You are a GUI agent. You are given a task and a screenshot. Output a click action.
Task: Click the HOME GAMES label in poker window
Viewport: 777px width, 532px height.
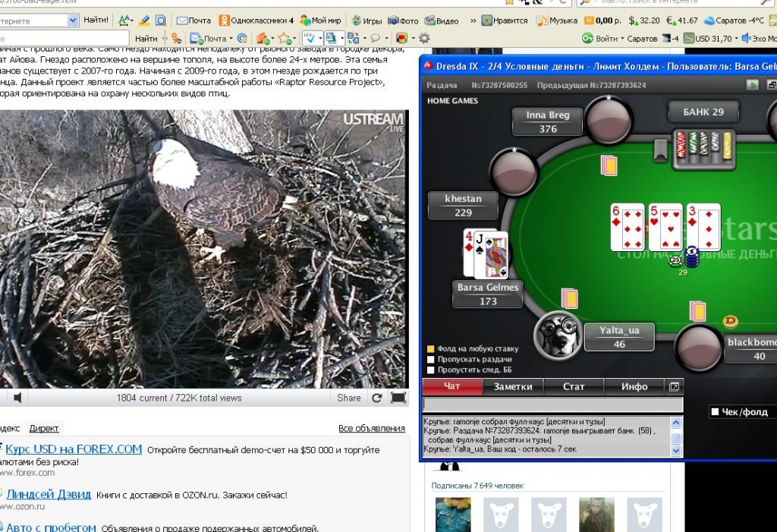click(x=452, y=101)
